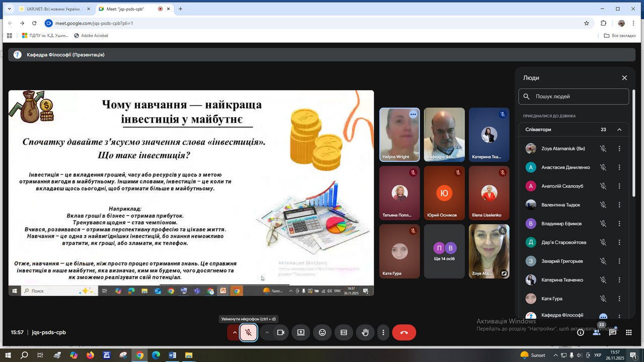Open the activities grid icon
Screen dimensions: 644x362
click(629, 332)
